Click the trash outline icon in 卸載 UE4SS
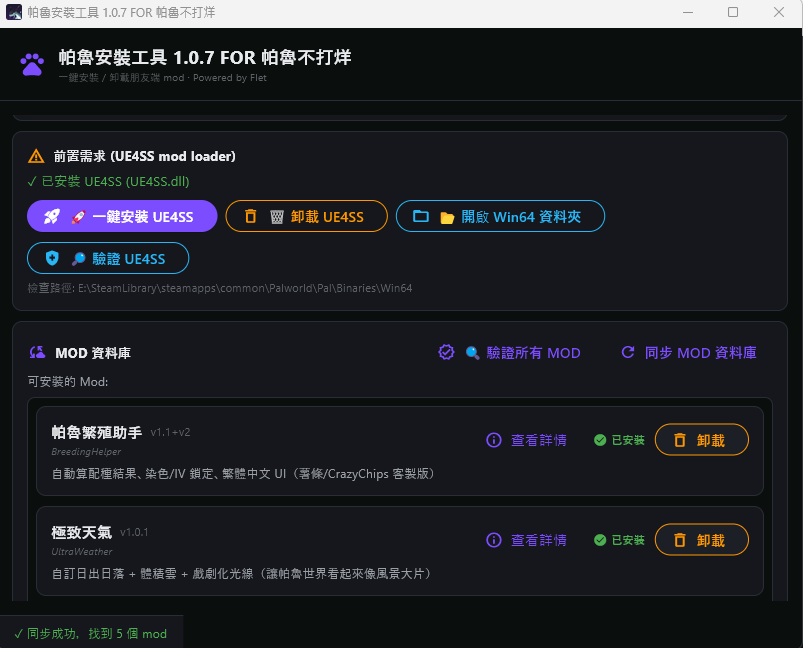The width and height of the screenshot is (803, 648). 250,216
